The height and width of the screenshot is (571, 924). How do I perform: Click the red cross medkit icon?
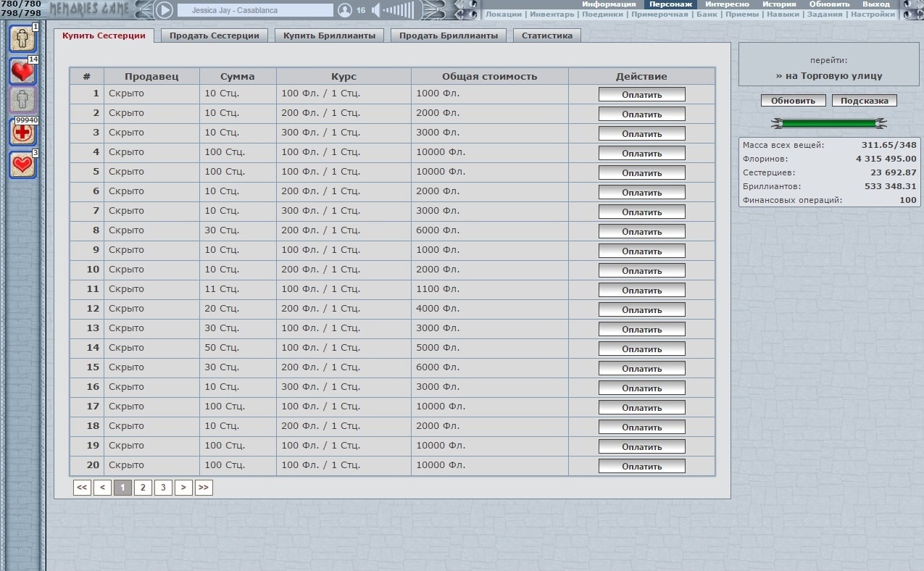22,132
